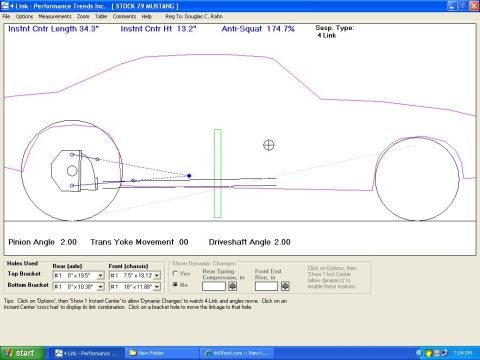Image resolution: width=480 pixels, height=360 pixels.
Task: Click the center of gravity crosshair marker
Action: click(269, 145)
